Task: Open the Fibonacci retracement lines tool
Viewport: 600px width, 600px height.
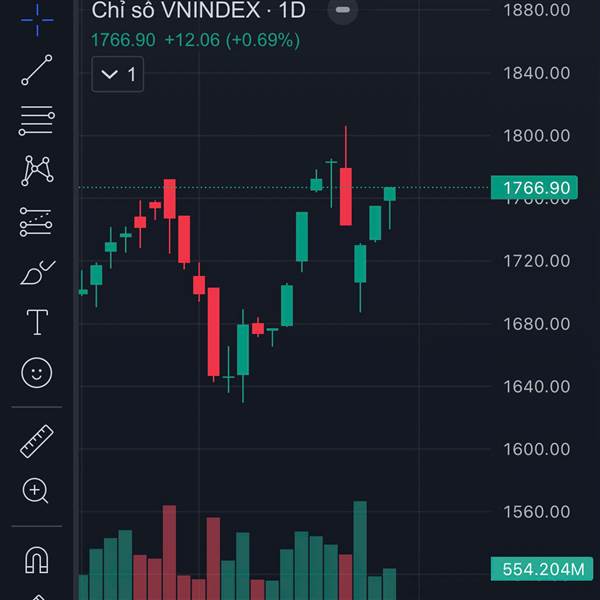Action: tap(37, 121)
